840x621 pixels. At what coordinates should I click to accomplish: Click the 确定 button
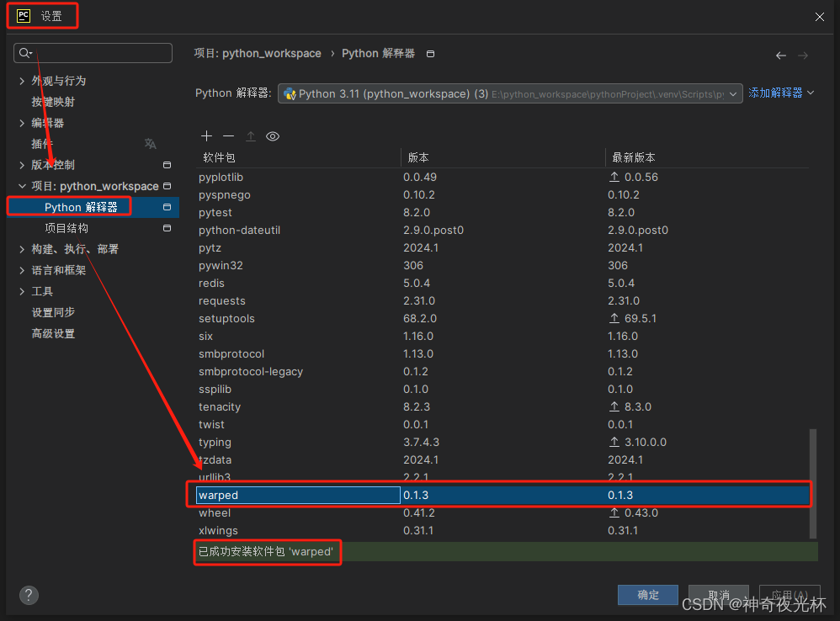coord(648,595)
